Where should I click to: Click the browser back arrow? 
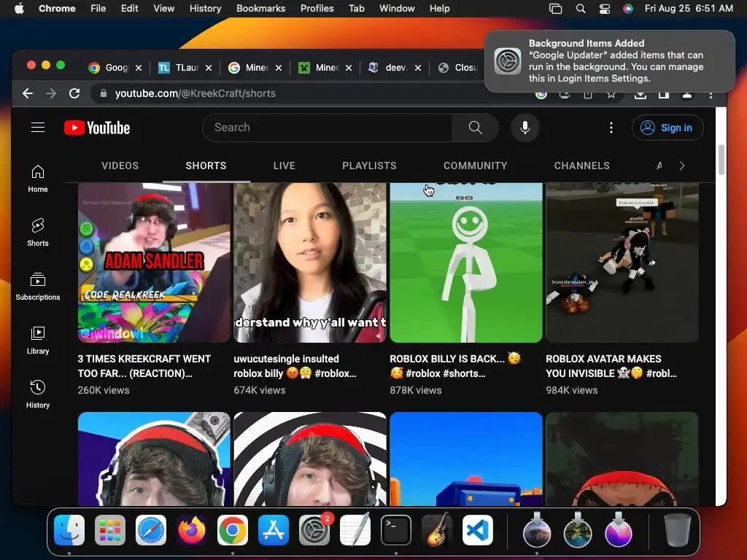[28, 93]
